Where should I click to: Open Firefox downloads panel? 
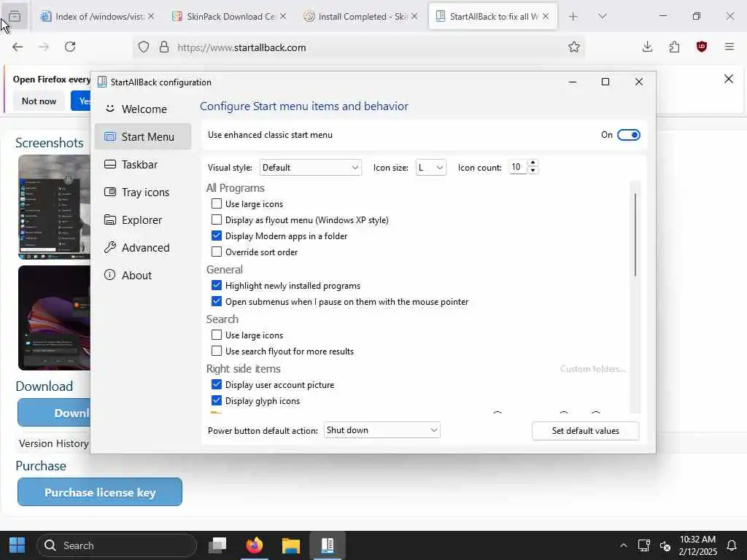647,47
